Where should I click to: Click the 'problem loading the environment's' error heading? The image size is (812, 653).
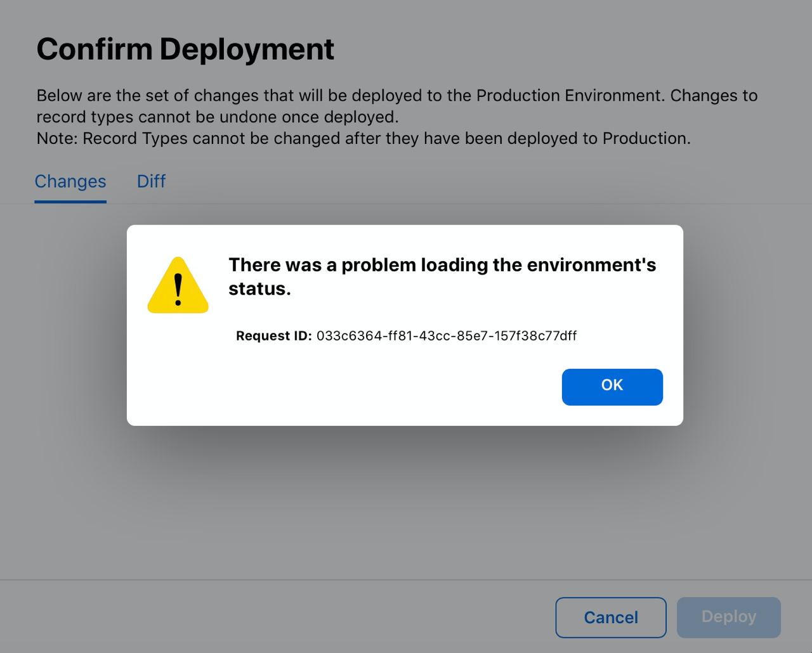pos(442,265)
